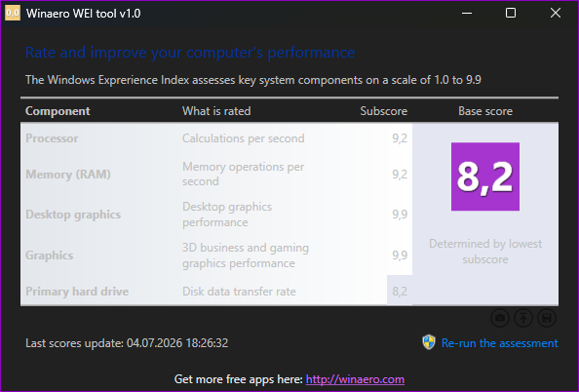This screenshot has width=579, height=392.
Task: Click the UAC shield icon
Action: coord(429,342)
